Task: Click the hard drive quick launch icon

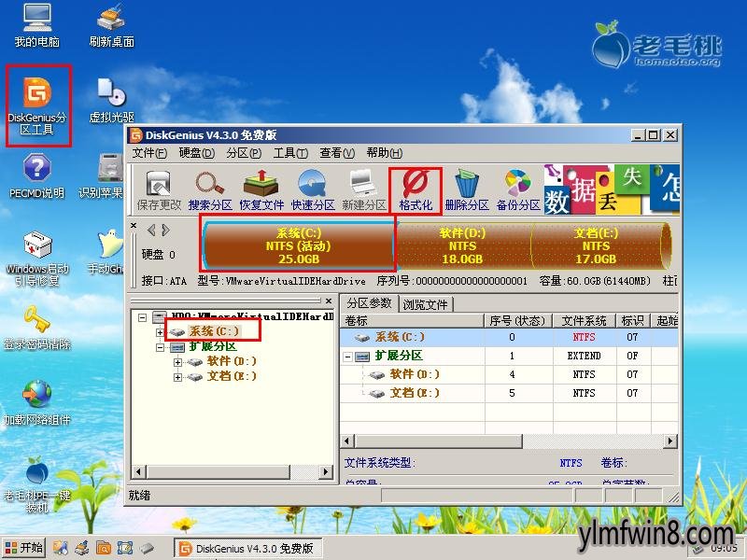Action: [x=147, y=548]
